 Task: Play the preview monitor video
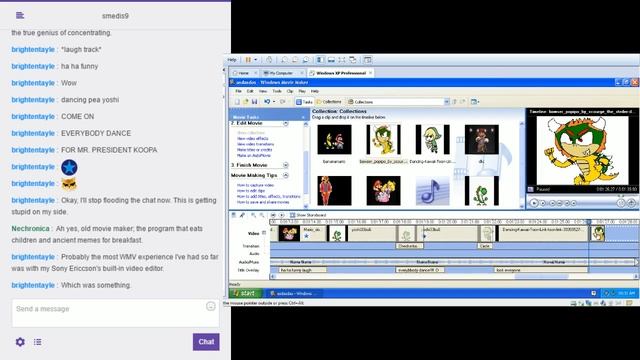[x=533, y=203]
